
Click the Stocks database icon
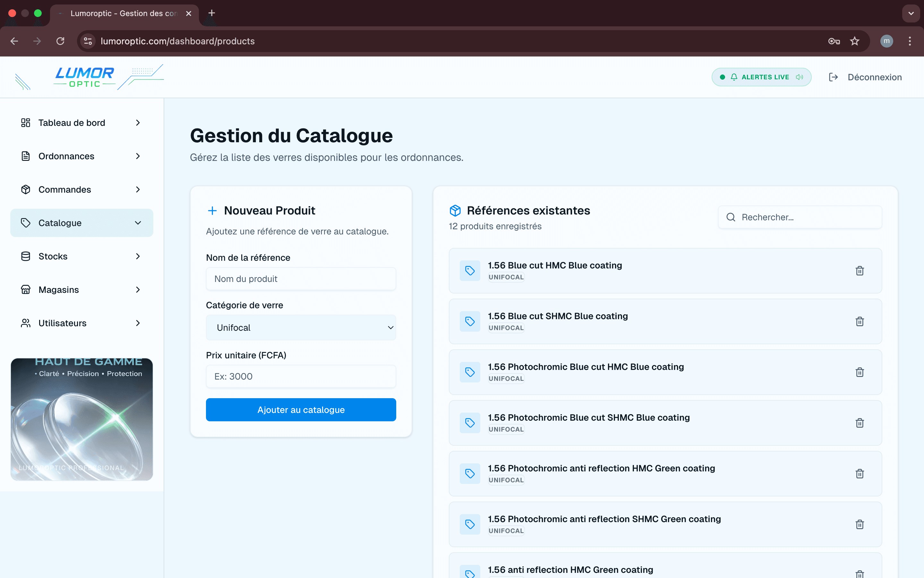[26, 256]
